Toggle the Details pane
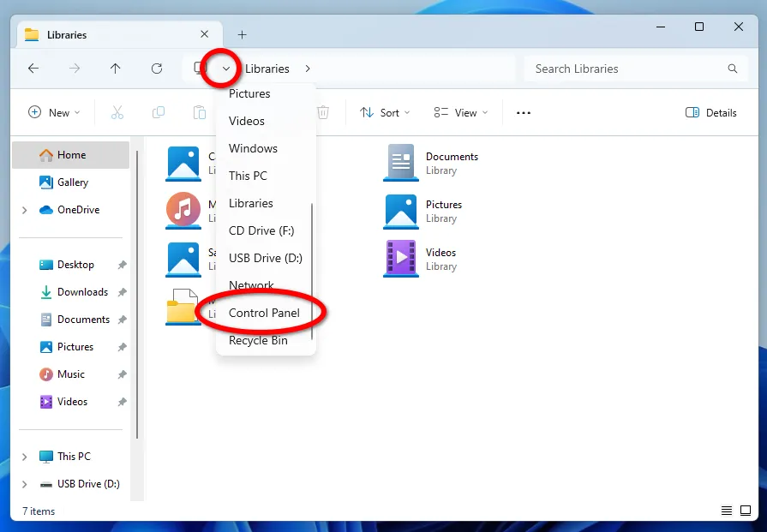The image size is (767, 532). (710, 112)
